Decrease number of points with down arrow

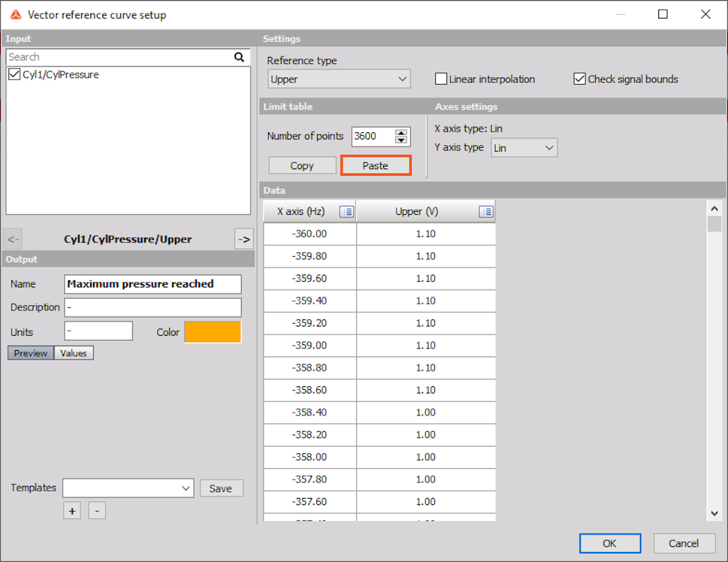coord(401,140)
